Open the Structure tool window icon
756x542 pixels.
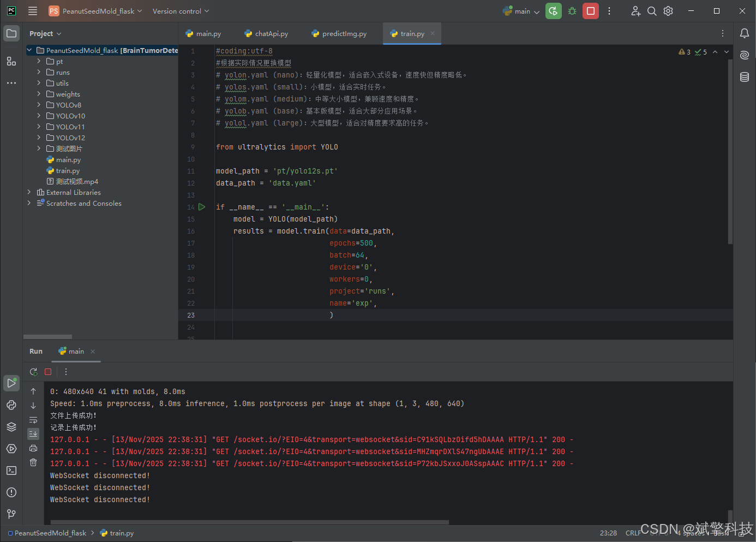click(11, 61)
